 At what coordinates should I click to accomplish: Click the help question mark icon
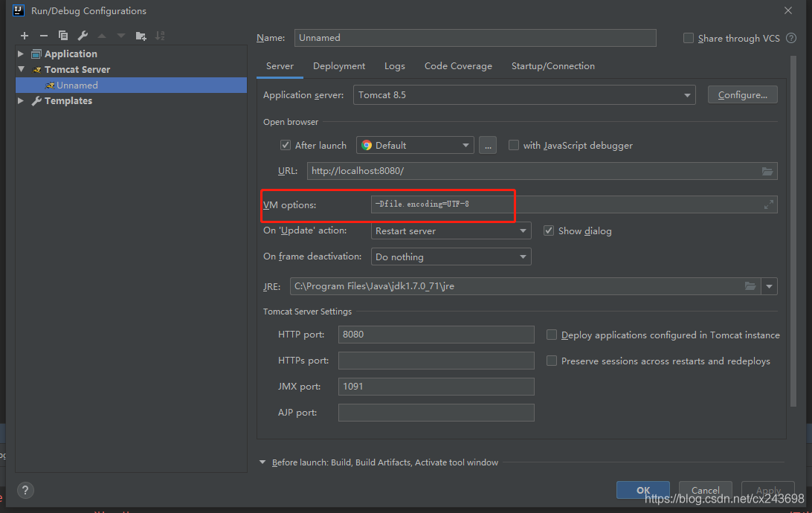[25, 491]
